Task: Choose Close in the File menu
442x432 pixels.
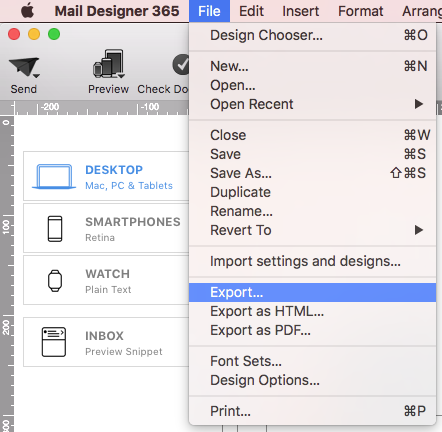Action: pyautogui.click(x=312, y=135)
